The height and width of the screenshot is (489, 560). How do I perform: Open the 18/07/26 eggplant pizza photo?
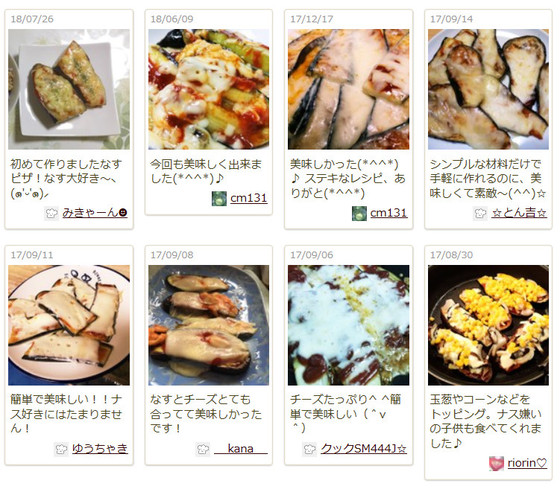click(x=69, y=89)
